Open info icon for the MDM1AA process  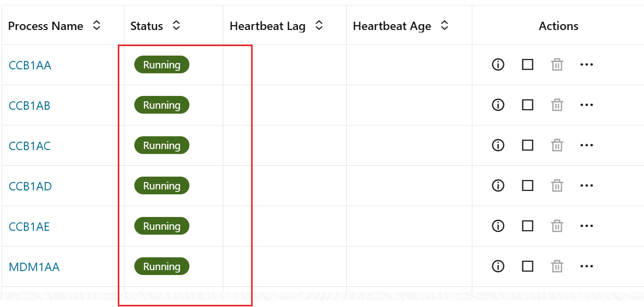[x=497, y=266]
